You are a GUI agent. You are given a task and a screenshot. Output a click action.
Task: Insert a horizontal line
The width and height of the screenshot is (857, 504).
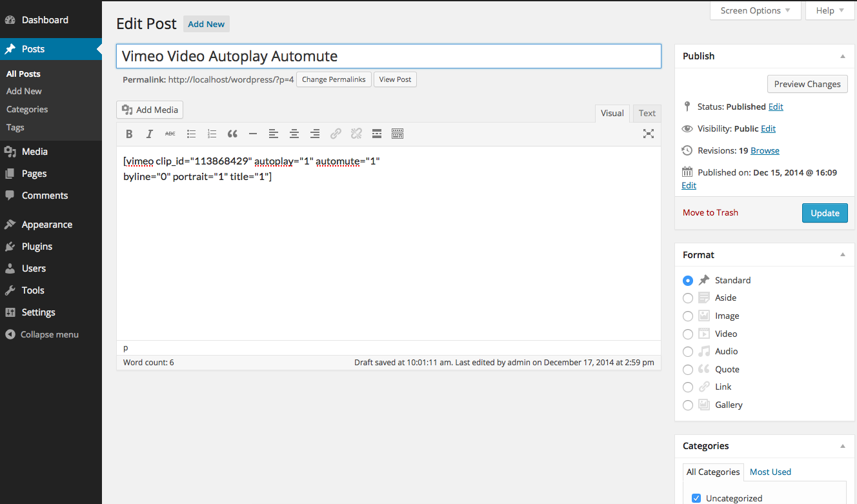point(253,134)
